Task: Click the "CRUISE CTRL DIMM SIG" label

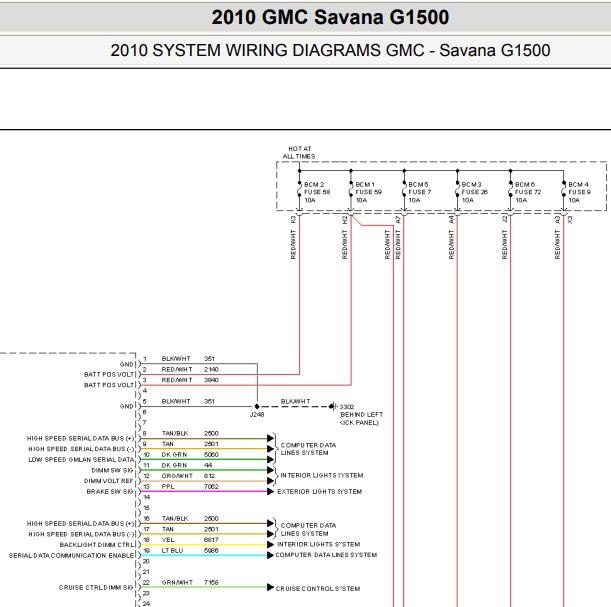Action: (96, 588)
